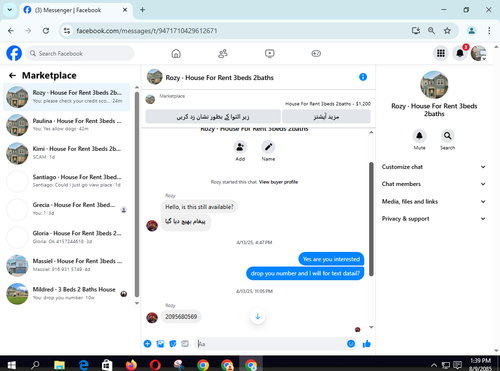Open Chrome three-dot menu
Viewport: 500px width, 371px height.
[x=489, y=31]
